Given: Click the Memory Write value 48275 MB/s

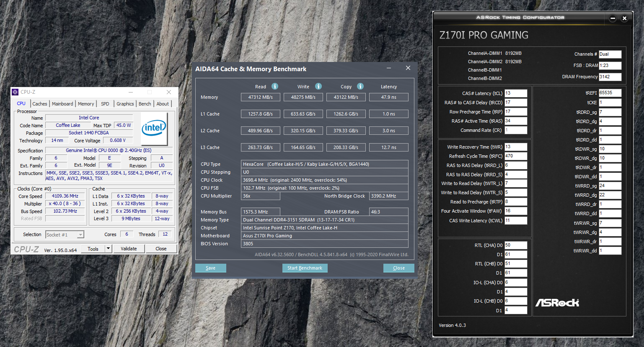Looking at the screenshot, I should [303, 97].
